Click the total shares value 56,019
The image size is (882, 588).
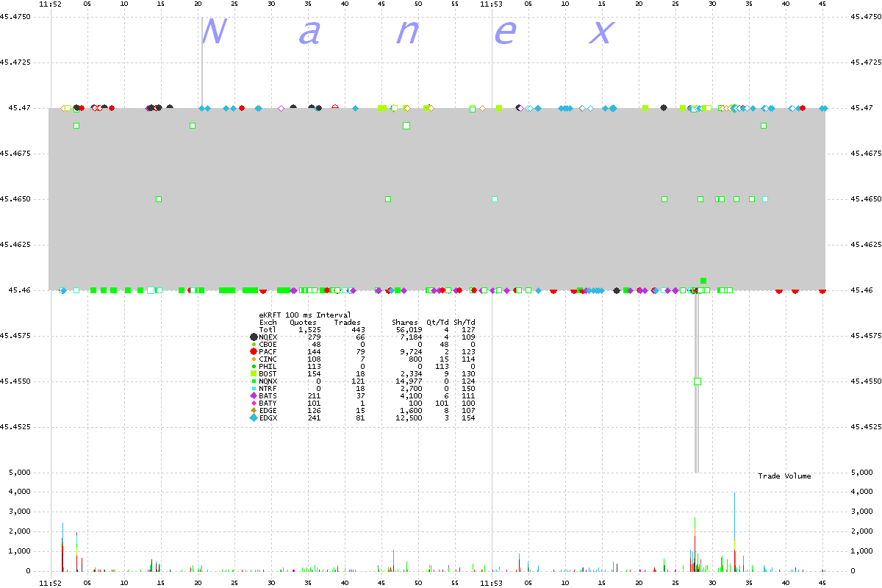coord(409,331)
